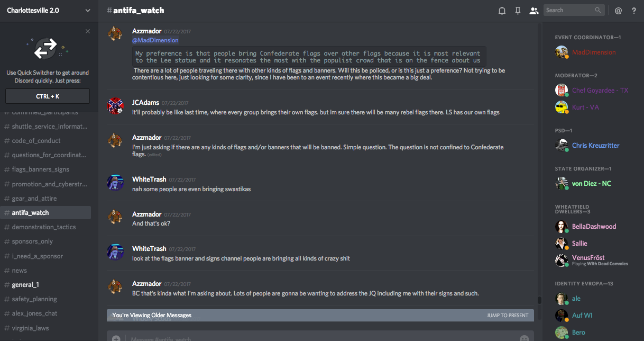Open JCAdams's avatar profile
Viewport: 644px width, 341px height.
115,106
